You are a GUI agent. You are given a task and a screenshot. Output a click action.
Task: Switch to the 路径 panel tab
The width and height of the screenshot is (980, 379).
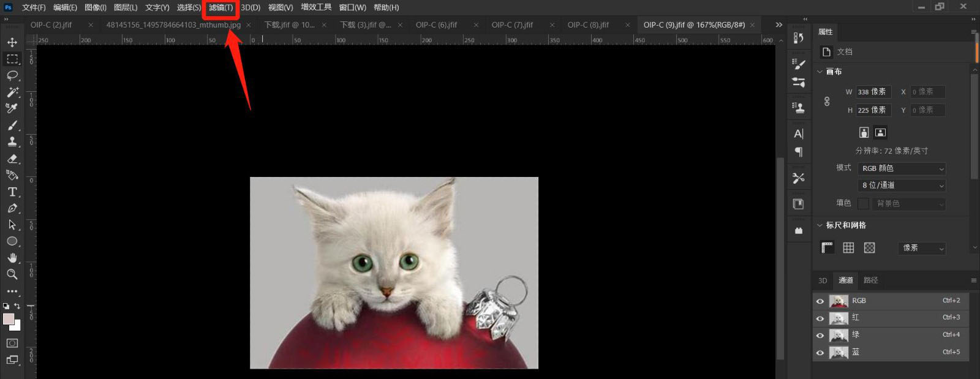[x=870, y=280]
